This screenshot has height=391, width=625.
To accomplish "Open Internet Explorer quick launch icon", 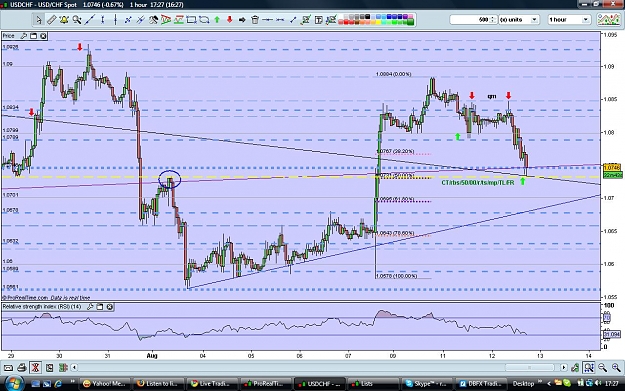I will pos(58,384).
